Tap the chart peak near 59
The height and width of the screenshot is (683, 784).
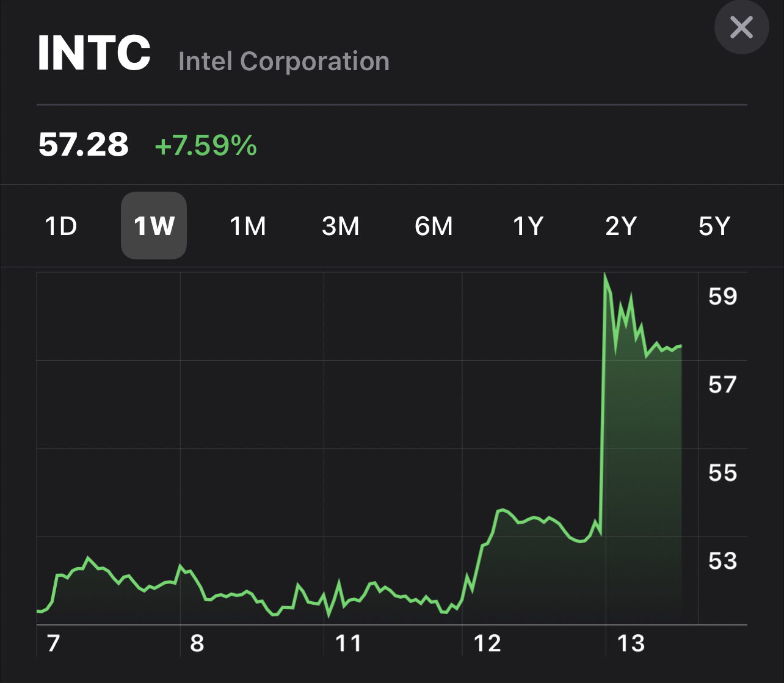(x=605, y=275)
